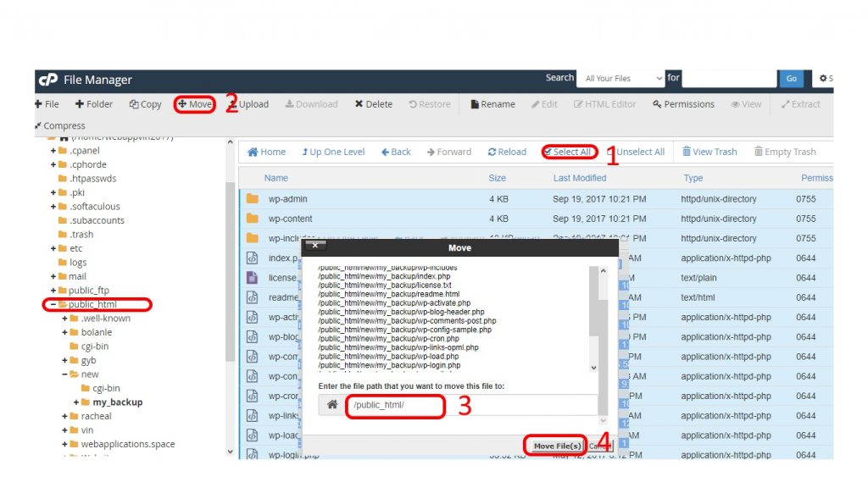
Task: Go Up One Level
Action: coord(333,152)
